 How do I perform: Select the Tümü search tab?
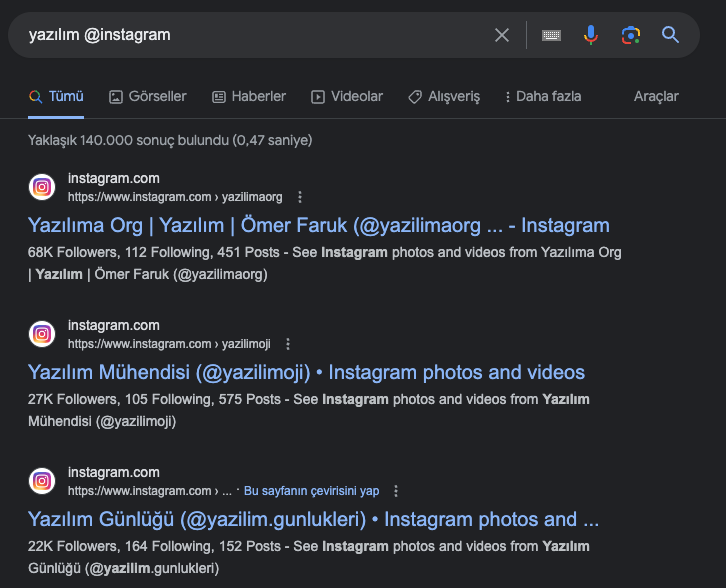coord(56,96)
